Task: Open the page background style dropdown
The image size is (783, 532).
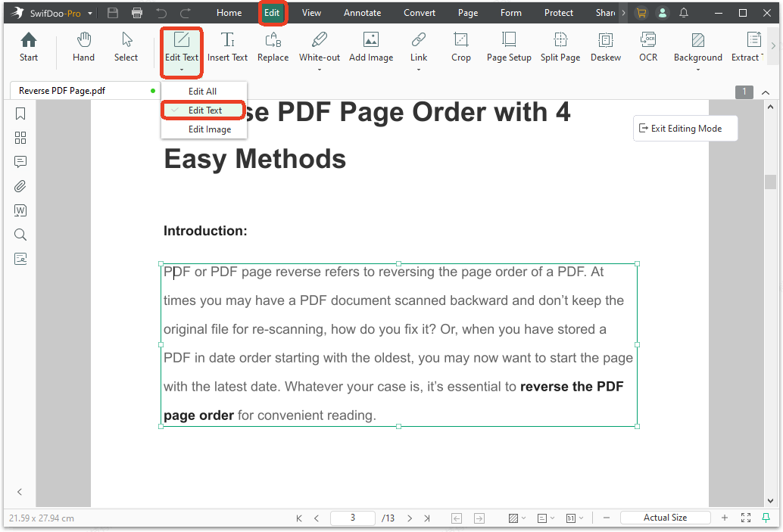Action: point(517,518)
